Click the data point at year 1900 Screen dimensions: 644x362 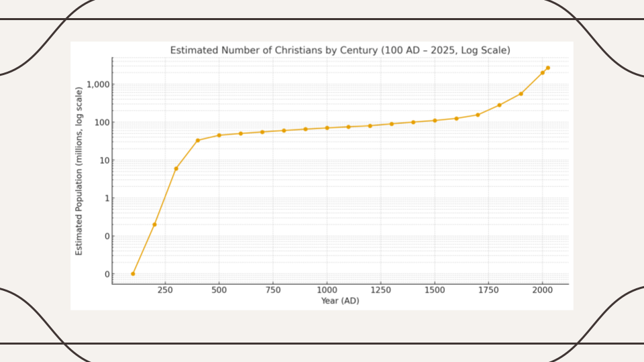point(521,94)
